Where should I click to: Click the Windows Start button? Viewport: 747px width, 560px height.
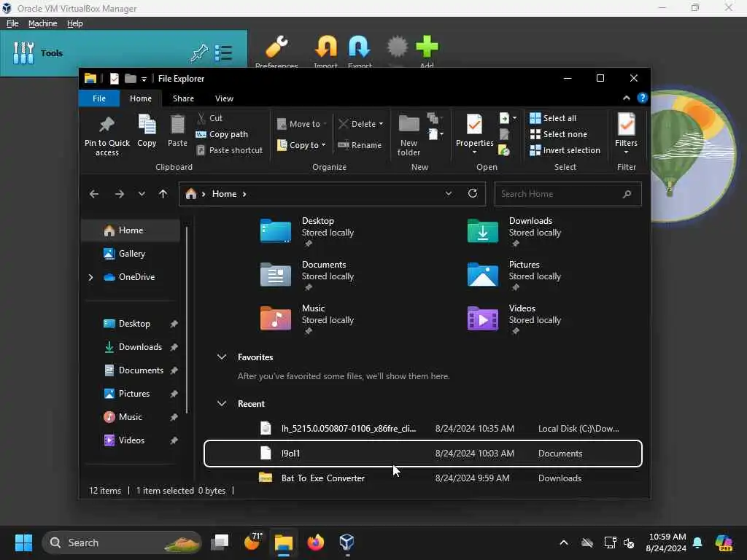coord(23,542)
